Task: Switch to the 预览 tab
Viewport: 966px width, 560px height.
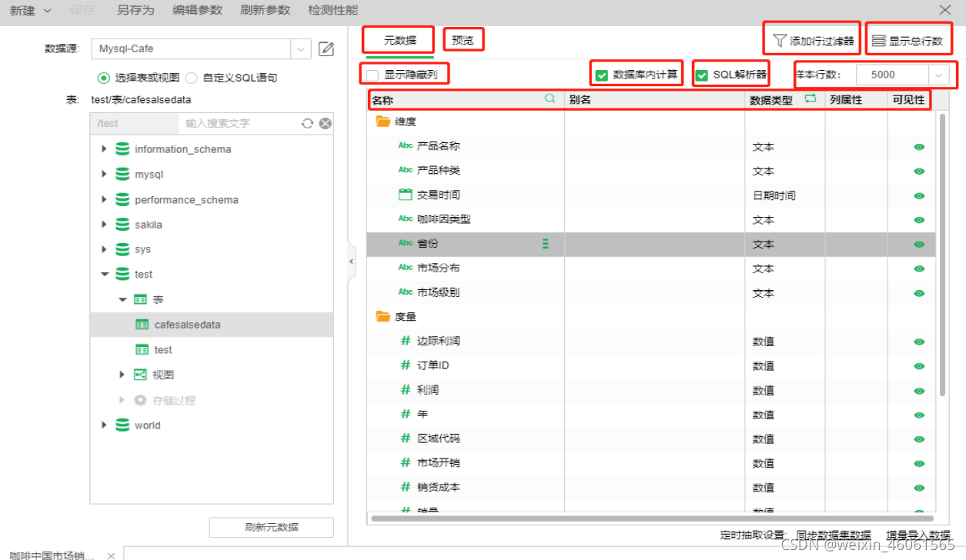Action: click(463, 40)
